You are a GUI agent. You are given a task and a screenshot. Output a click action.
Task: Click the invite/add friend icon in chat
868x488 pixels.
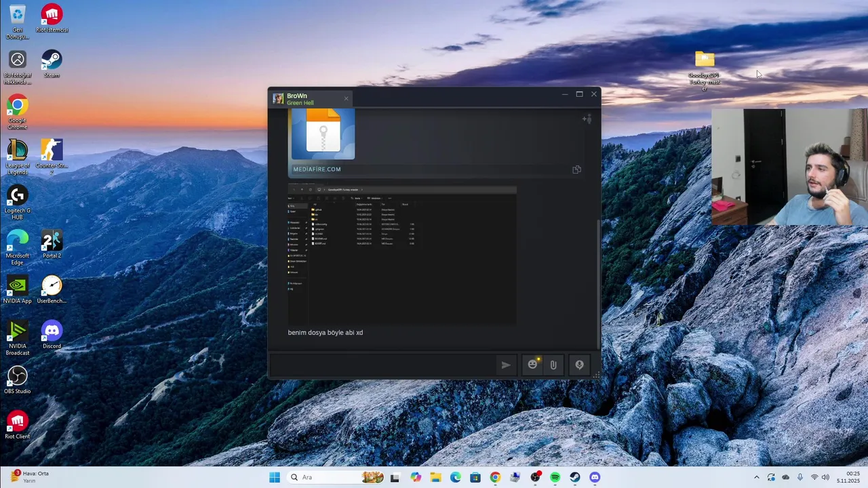(x=587, y=119)
